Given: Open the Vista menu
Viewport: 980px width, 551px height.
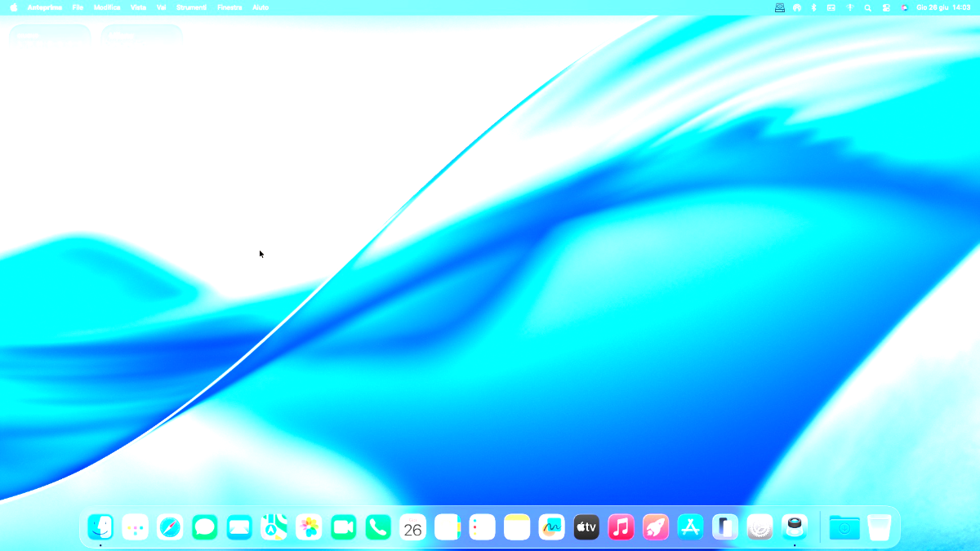Looking at the screenshot, I should [x=139, y=7].
